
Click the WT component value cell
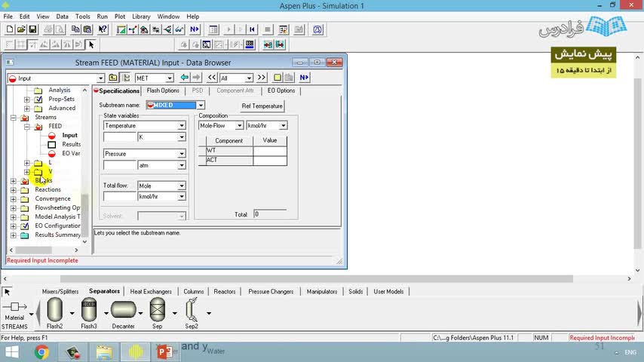[270, 150]
